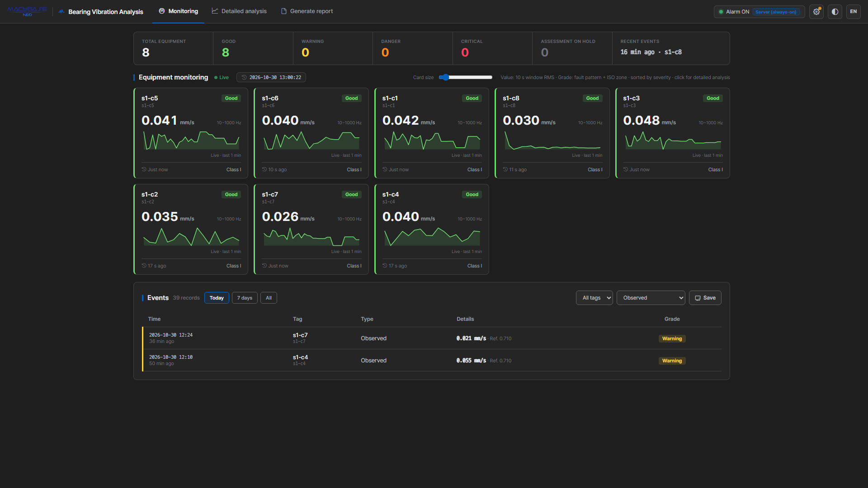Screen dimensions: 868x488
Task: Click the recent event '16 min ago · s1-c8'
Action: pyautogui.click(x=651, y=52)
